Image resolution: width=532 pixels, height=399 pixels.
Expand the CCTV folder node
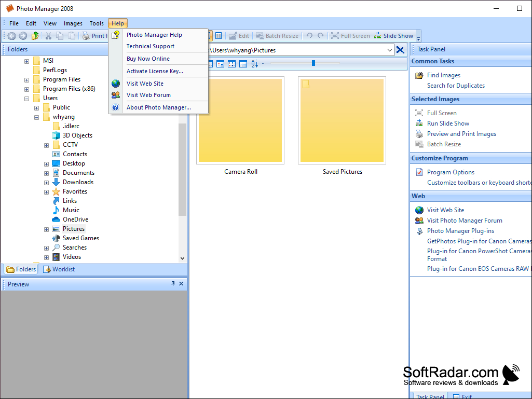coord(47,146)
